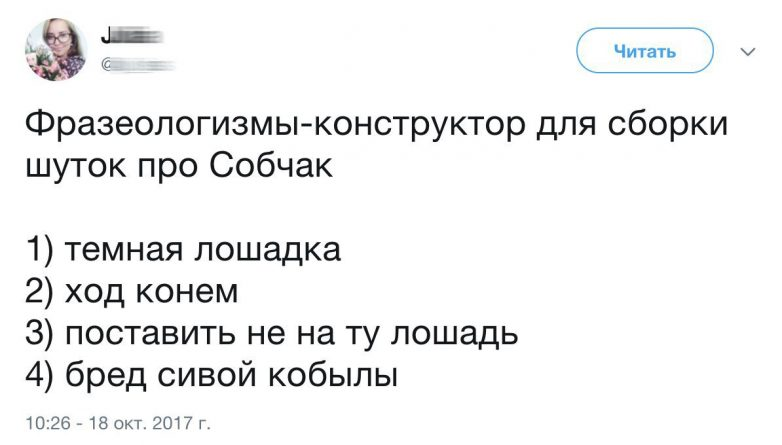Expand the tweet options chevron menu

746,49
